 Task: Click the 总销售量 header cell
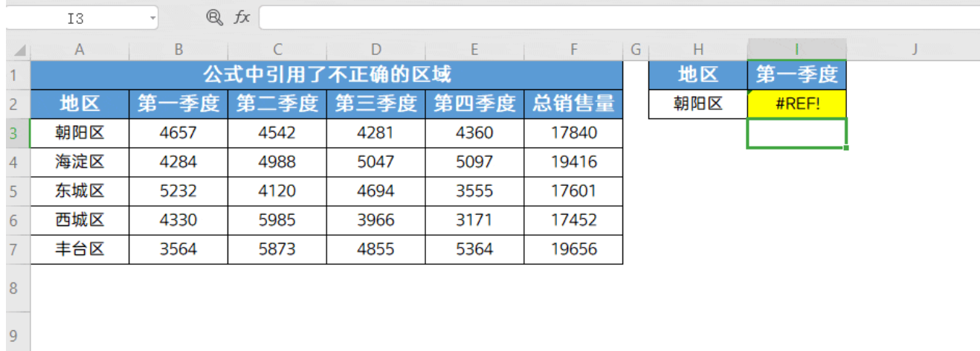pyautogui.click(x=573, y=104)
